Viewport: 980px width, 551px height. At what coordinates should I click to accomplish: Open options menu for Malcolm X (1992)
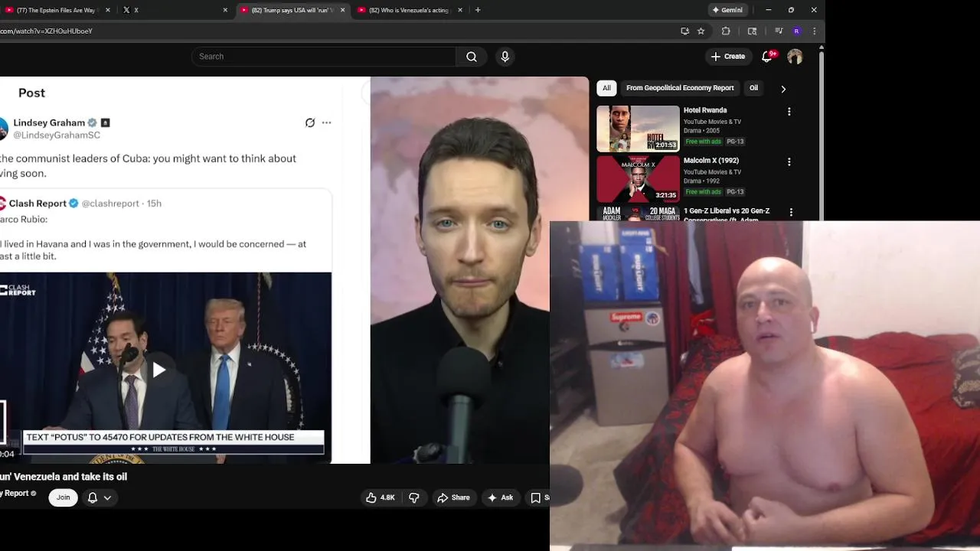pos(789,162)
